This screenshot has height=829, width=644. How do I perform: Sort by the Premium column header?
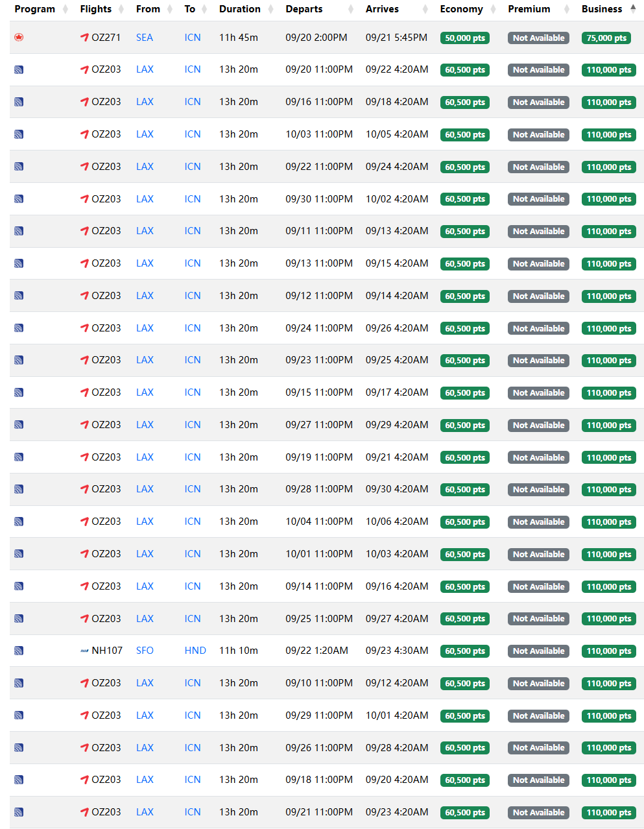[x=529, y=9]
